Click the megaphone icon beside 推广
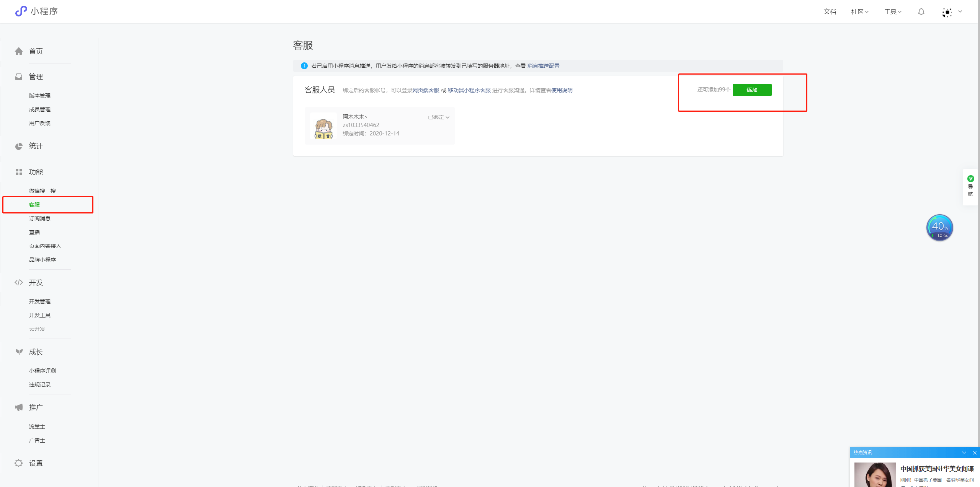This screenshot has height=487, width=980. [19, 407]
